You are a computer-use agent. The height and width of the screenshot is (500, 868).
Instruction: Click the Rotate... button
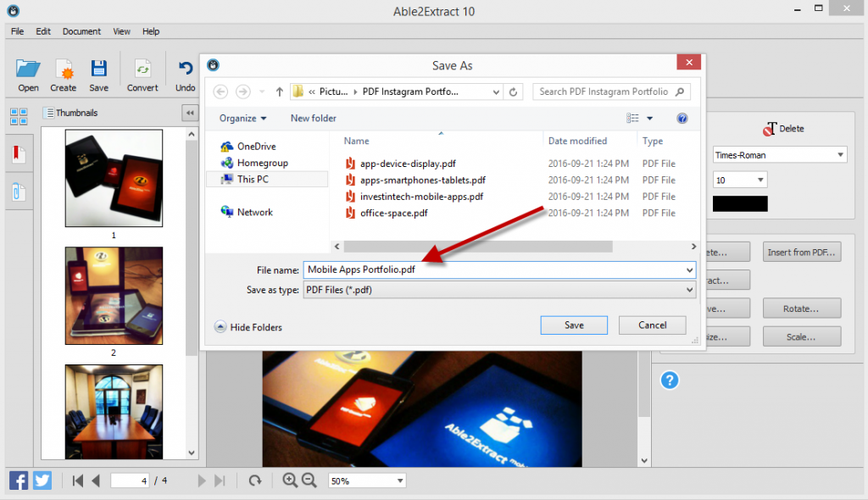(802, 308)
